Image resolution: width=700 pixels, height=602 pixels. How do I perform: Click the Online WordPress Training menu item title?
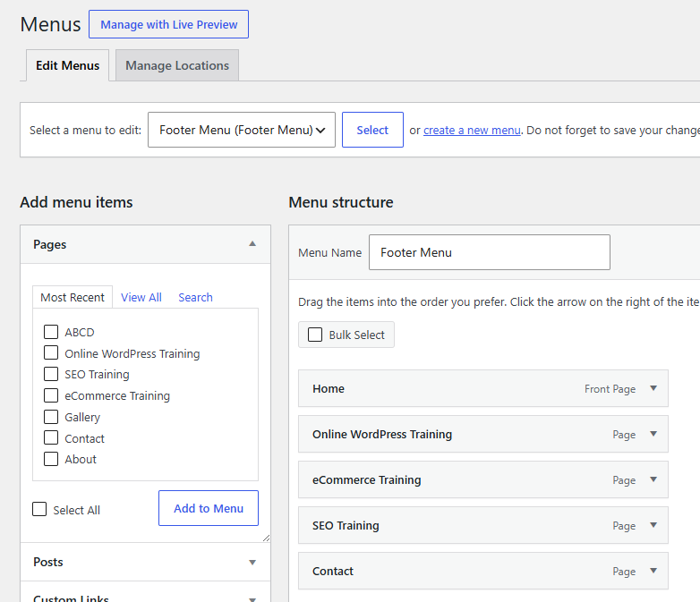point(382,434)
